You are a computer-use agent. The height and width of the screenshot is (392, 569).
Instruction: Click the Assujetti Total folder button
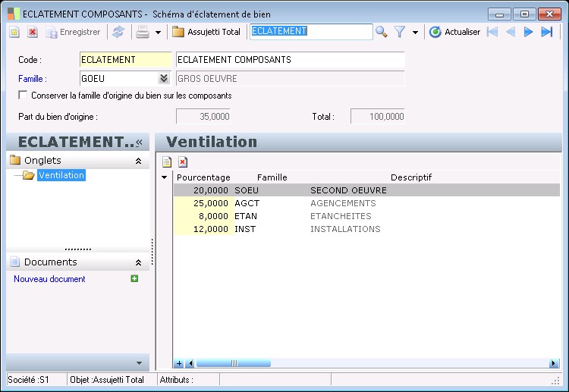(x=206, y=32)
